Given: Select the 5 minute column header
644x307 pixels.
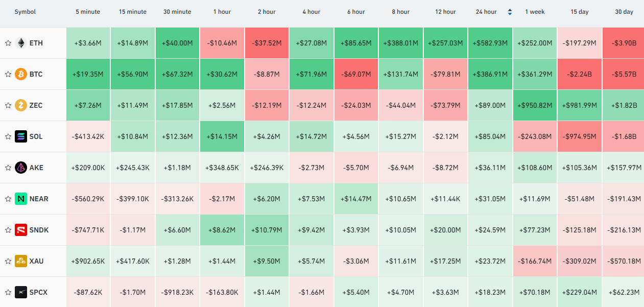Looking at the screenshot, I should coord(88,12).
